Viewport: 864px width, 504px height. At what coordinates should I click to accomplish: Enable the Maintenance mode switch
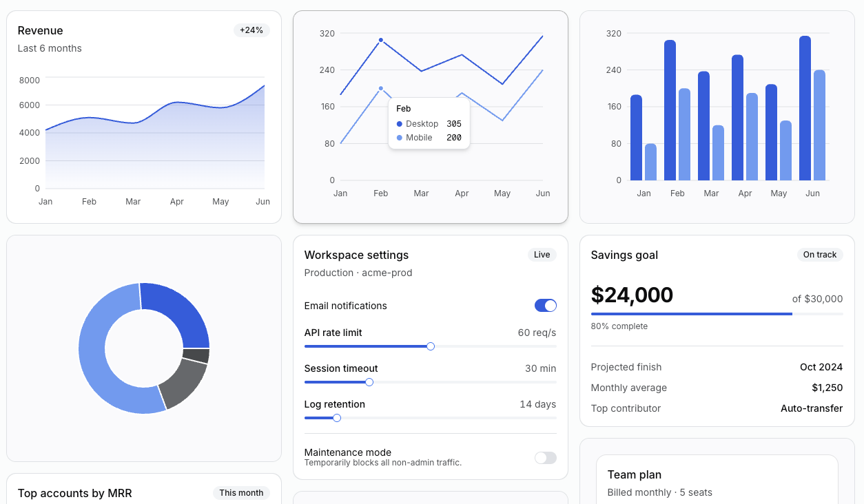(x=545, y=458)
